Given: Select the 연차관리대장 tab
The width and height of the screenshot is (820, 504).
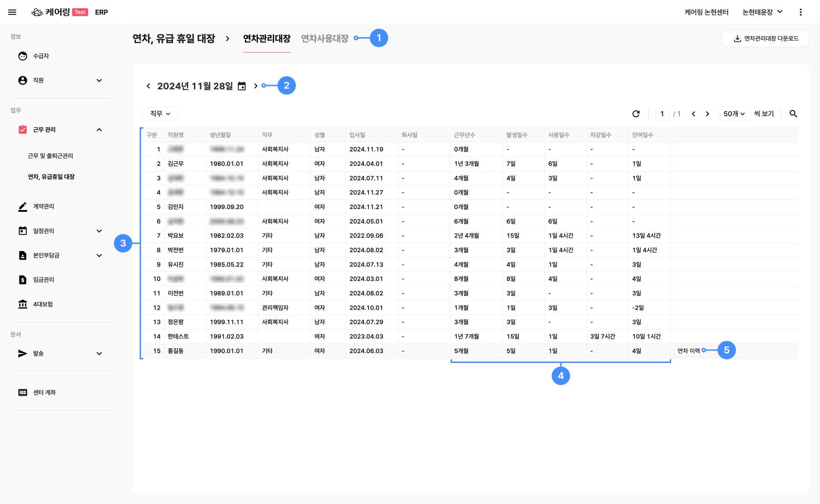Looking at the screenshot, I should 266,39.
